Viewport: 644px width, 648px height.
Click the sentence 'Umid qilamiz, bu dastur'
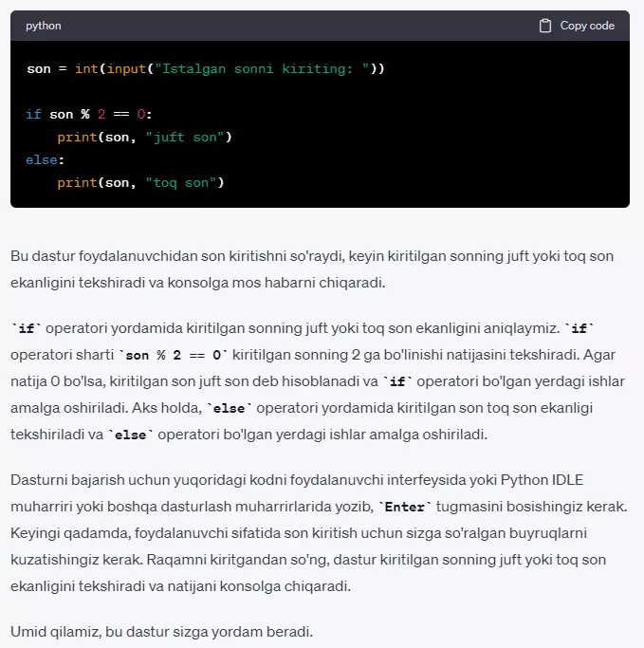[162, 632]
